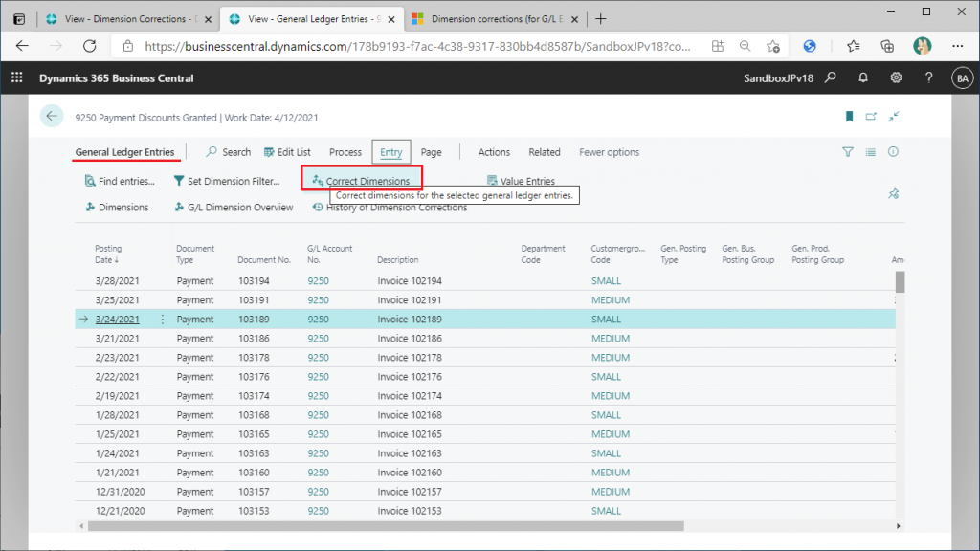Image resolution: width=980 pixels, height=551 pixels.
Task: Open the Help question mark
Action: point(928,77)
